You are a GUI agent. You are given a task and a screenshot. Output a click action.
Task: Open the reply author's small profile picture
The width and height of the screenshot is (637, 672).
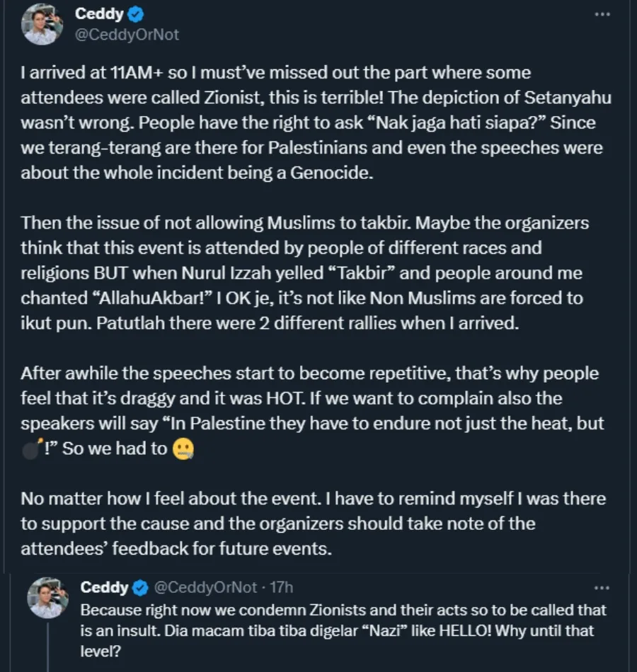47,597
